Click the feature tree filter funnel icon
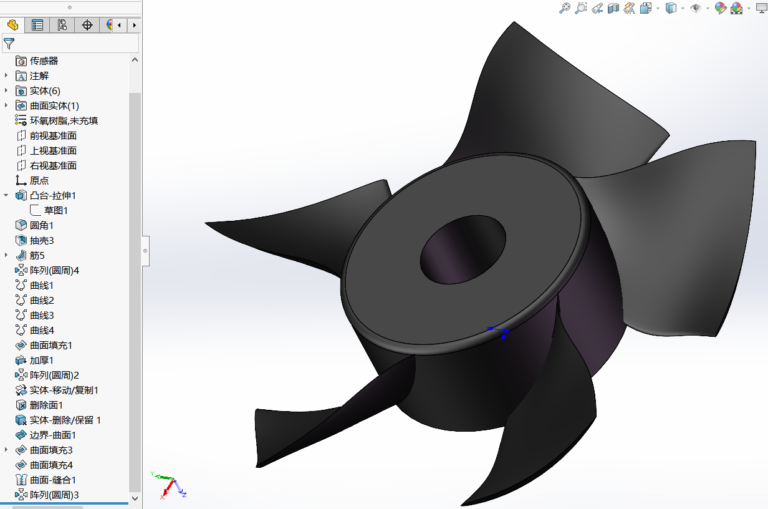 tap(9, 43)
